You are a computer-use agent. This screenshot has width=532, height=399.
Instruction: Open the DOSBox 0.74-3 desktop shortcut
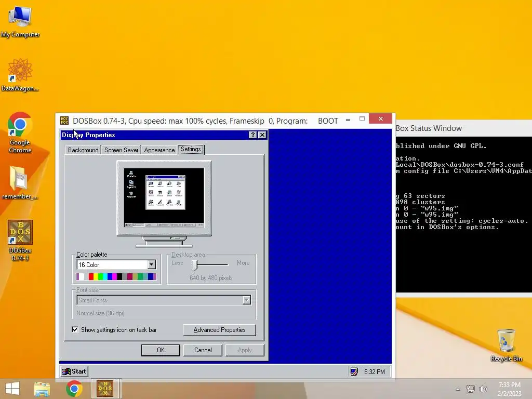pyautogui.click(x=20, y=240)
